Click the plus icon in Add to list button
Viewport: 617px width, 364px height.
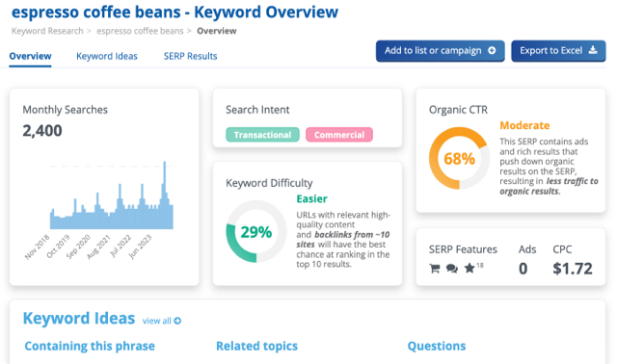(492, 50)
